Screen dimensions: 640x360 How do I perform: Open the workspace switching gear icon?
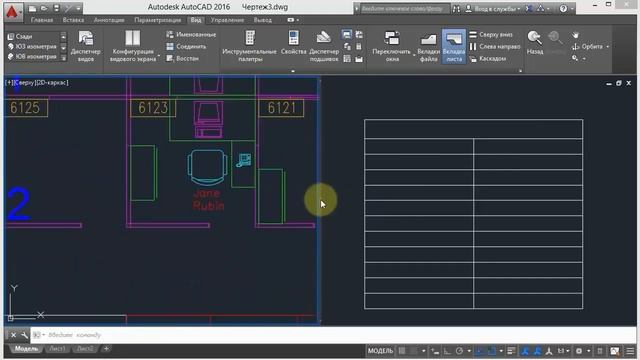579,351
